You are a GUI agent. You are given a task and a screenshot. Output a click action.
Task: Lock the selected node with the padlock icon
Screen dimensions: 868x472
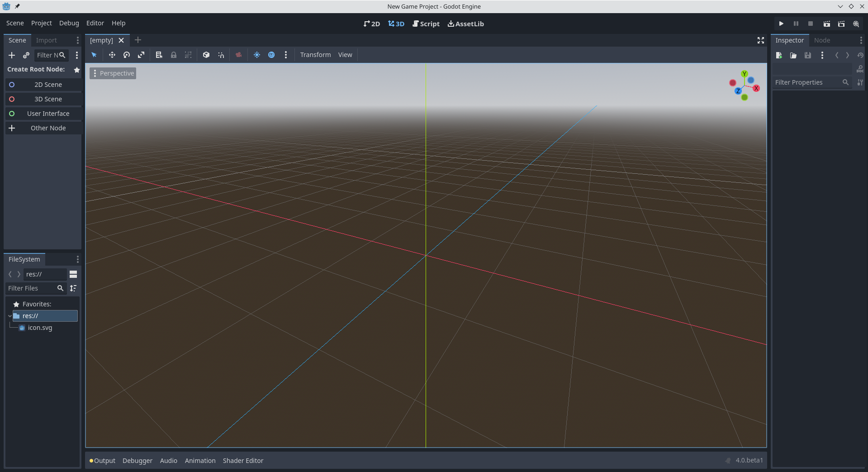click(x=173, y=55)
